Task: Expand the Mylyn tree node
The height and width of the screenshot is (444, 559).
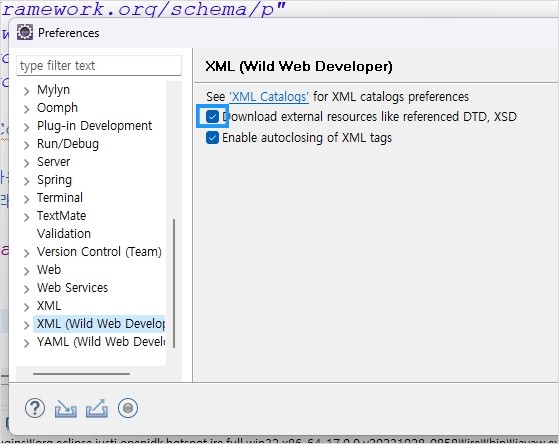Action: coord(26,91)
